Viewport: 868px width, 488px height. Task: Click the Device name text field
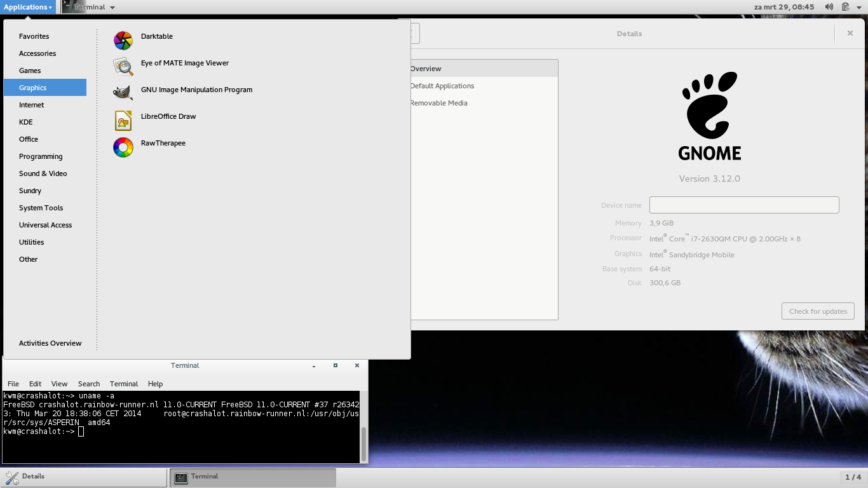tap(743, 205)
